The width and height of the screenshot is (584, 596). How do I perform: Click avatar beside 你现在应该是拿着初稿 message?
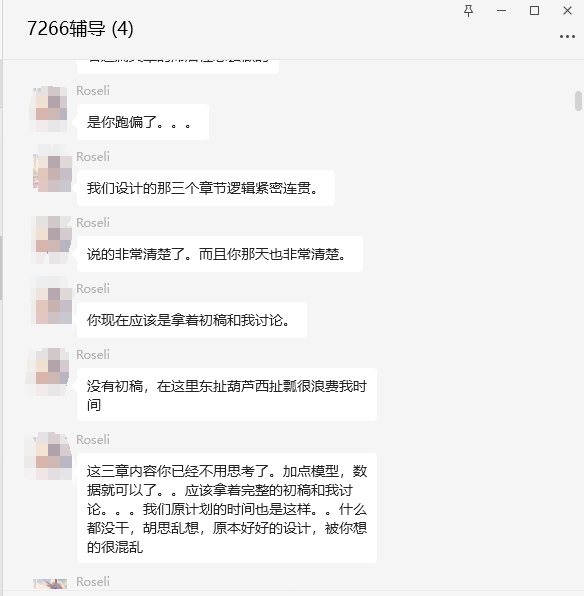pos(52,302)
